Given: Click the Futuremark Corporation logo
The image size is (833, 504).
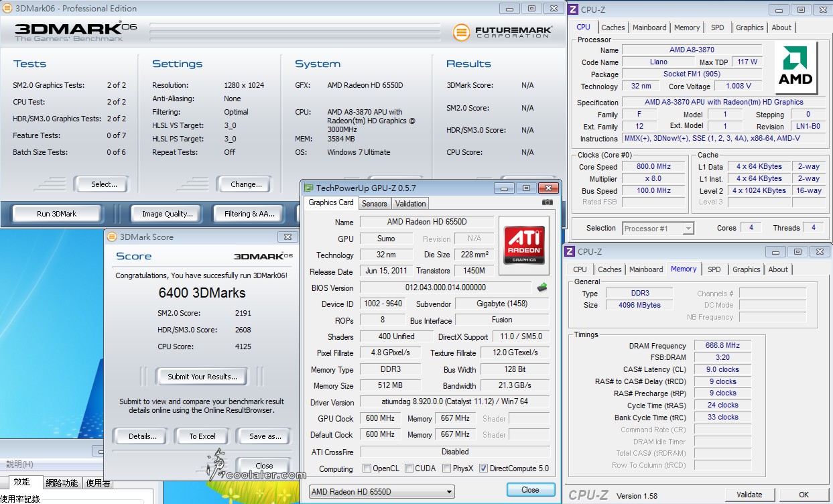Looking at the screenshot, I should click(503, 31).
